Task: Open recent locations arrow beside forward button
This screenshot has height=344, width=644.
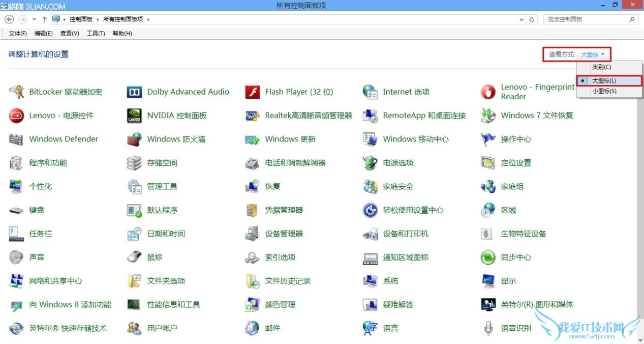Action: tap(34, 19)
